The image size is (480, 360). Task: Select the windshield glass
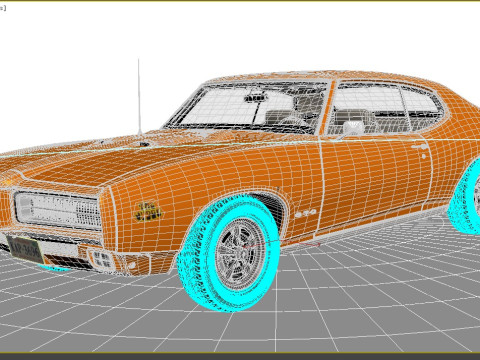(247, 108)
